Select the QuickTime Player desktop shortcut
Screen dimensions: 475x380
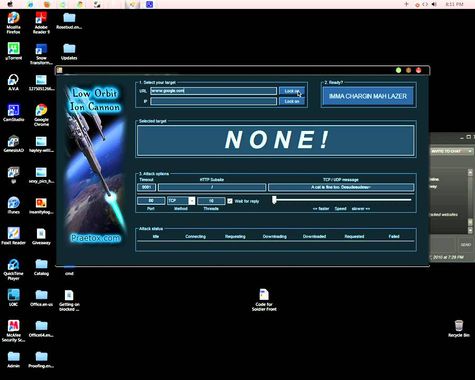13,269
